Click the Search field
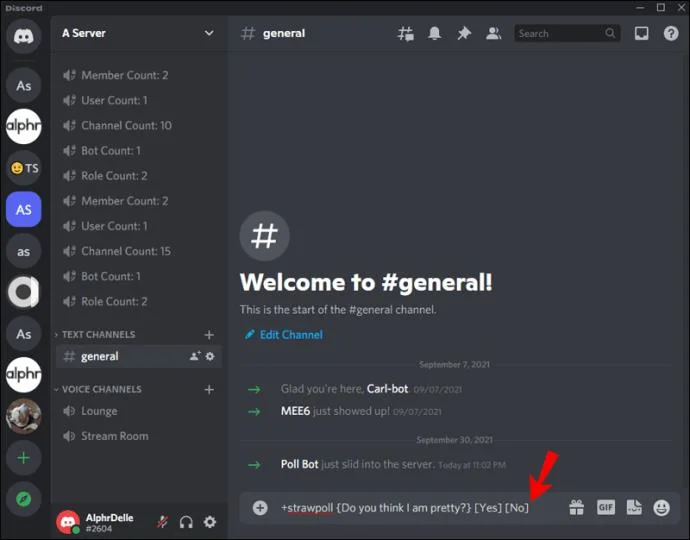Image resolution: width=690 pixels, height=540 pixels. [x=567, y=33]
